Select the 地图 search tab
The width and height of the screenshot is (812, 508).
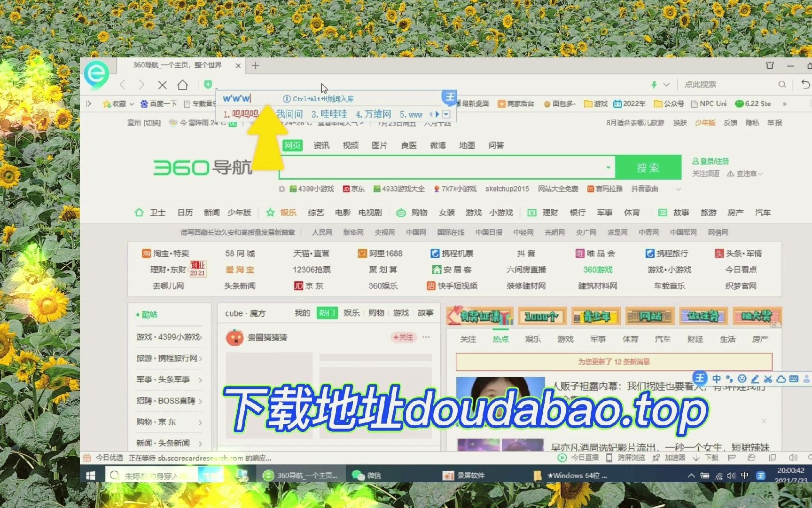[x=467, y=145]
